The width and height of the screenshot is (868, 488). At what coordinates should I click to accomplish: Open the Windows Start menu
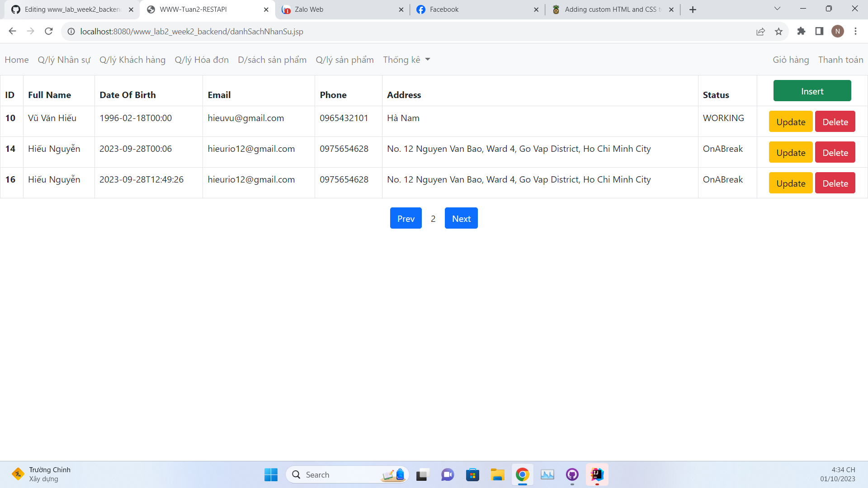(270, 475)
